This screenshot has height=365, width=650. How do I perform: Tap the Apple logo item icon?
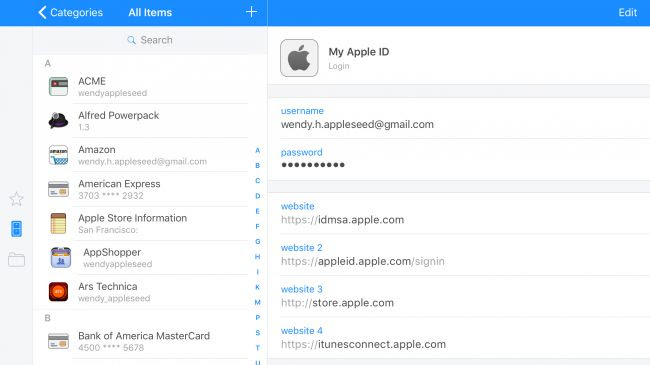pyautogui.click(x=299, y=58)
